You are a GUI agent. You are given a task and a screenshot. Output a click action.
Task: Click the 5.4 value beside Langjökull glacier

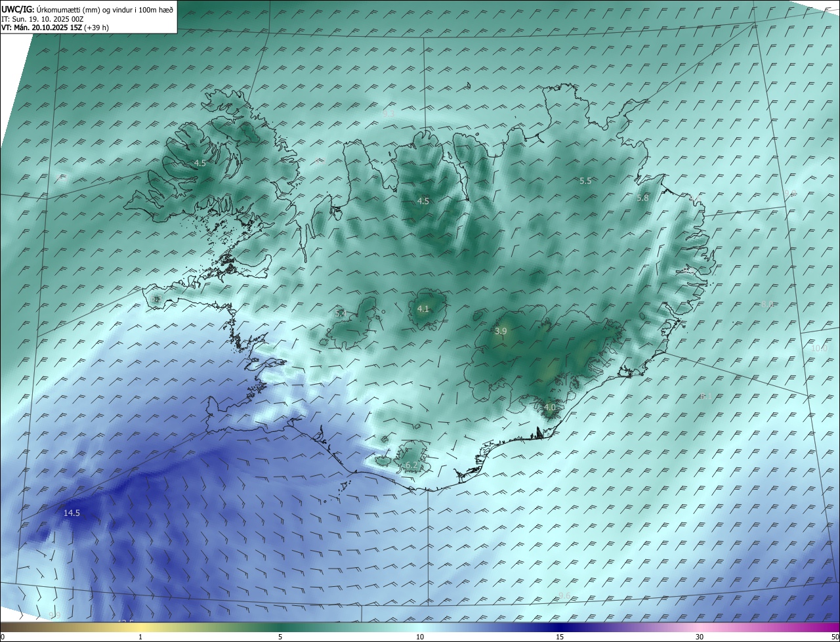click(x=340, y=314)
